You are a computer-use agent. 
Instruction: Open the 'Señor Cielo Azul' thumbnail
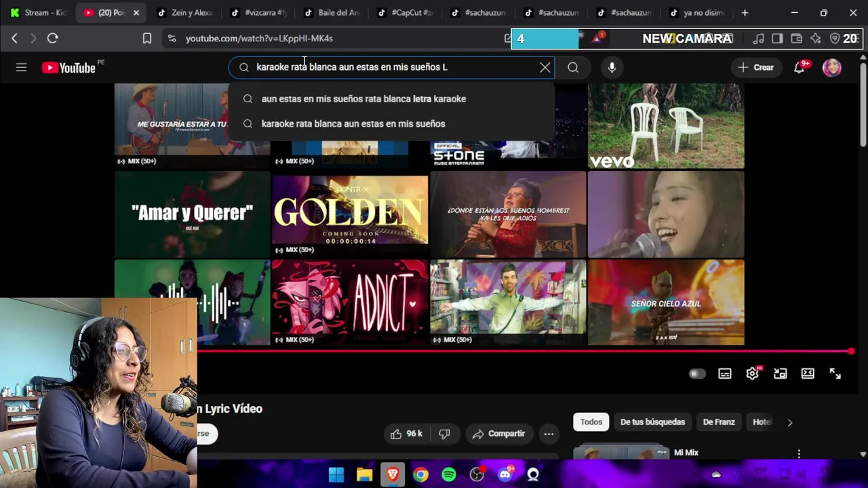point(666,302)
